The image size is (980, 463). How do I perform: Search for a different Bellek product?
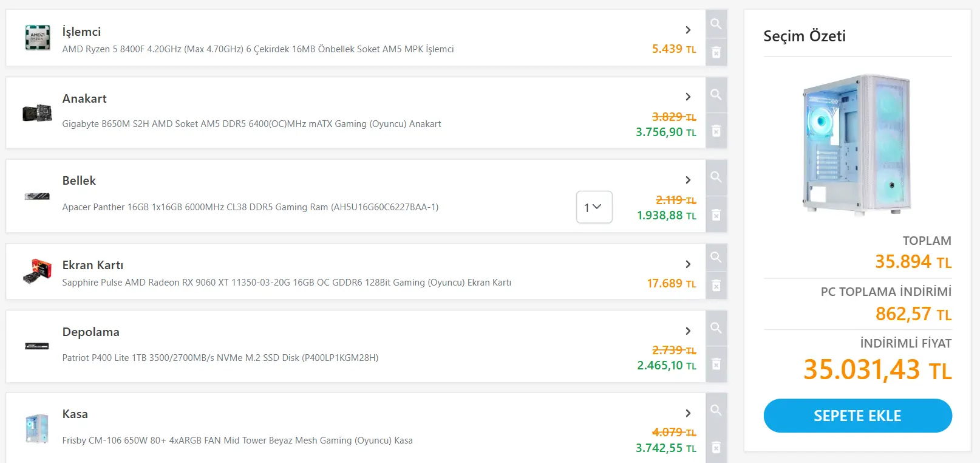point(716,177)
